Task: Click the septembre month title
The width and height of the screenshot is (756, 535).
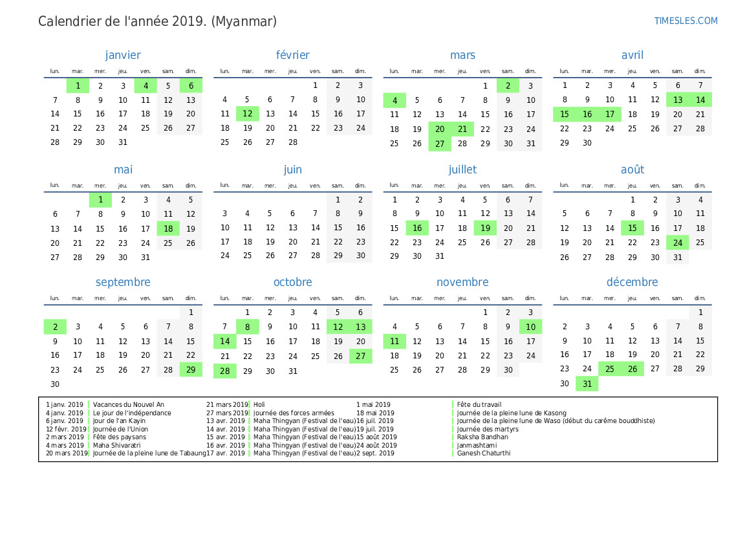Action: [123, 282]
